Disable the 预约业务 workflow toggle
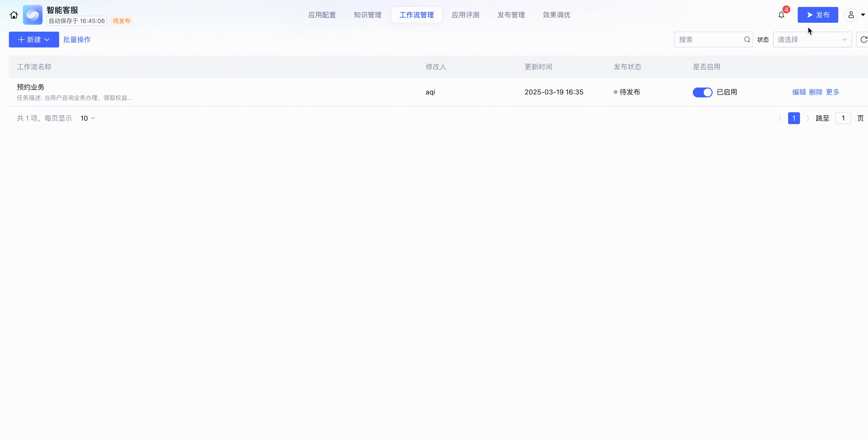Image resolution: width=868 pixels, height=441 pixels. tap(702, 92)
